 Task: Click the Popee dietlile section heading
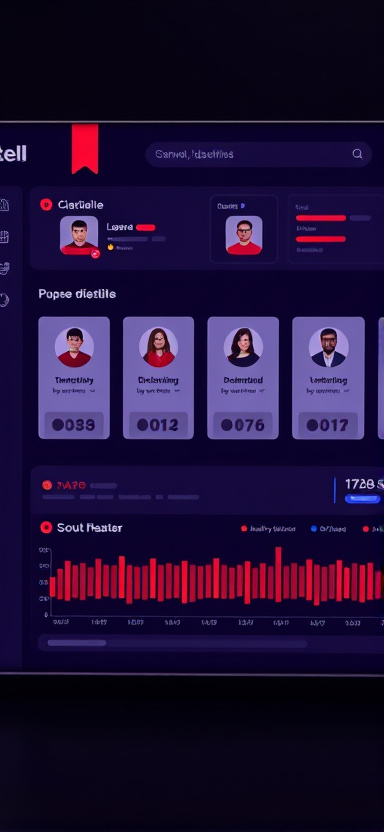[77, 294]
